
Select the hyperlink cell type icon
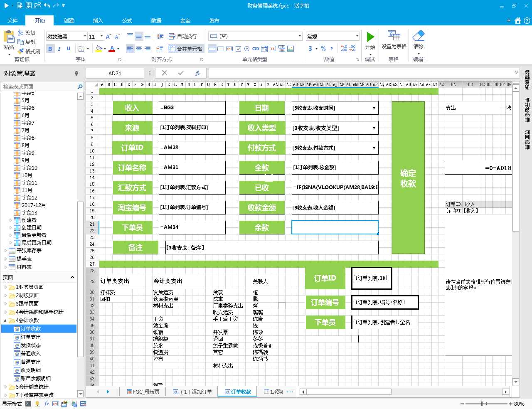pyautogui.click(x=256, y=49)
